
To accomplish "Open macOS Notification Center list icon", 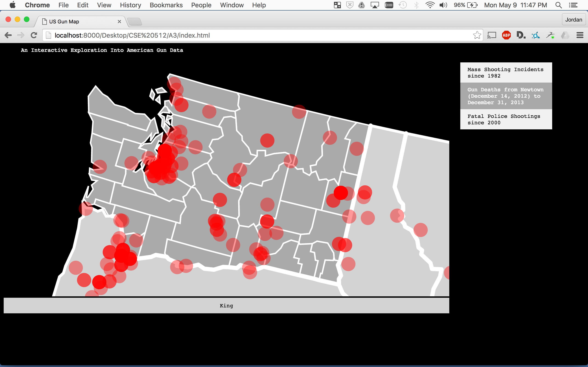I will click(x=573, y=5).
